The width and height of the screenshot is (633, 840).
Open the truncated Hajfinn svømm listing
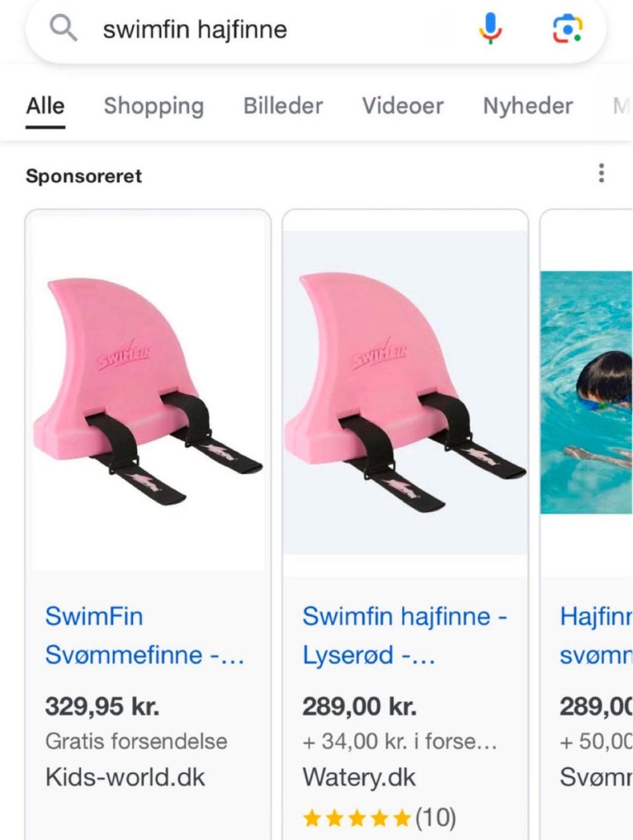pyautogui.click(x=593, y=635)
